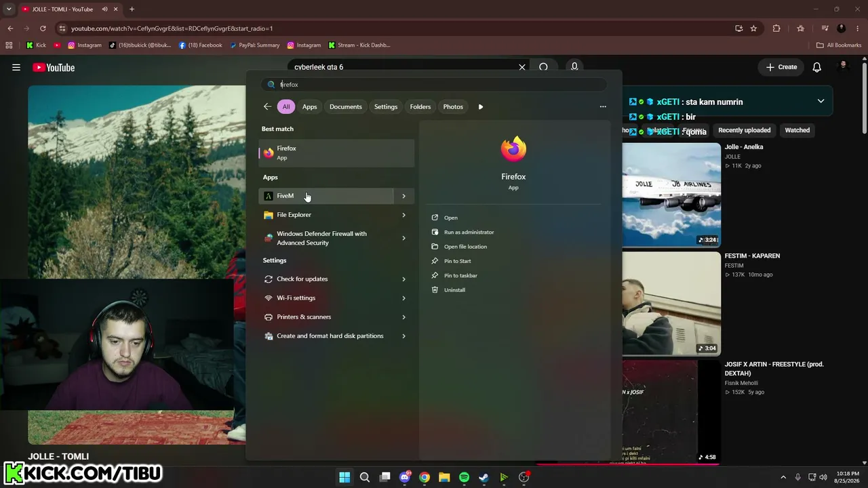The height and width of the screenshot is (488, 868).
Task: Filter search results by Folders
Action: point(420,106)
